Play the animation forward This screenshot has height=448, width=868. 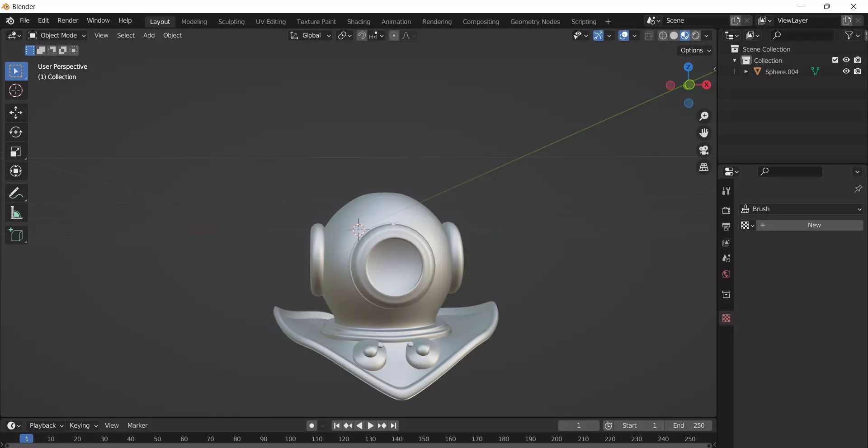click(370, 425)
